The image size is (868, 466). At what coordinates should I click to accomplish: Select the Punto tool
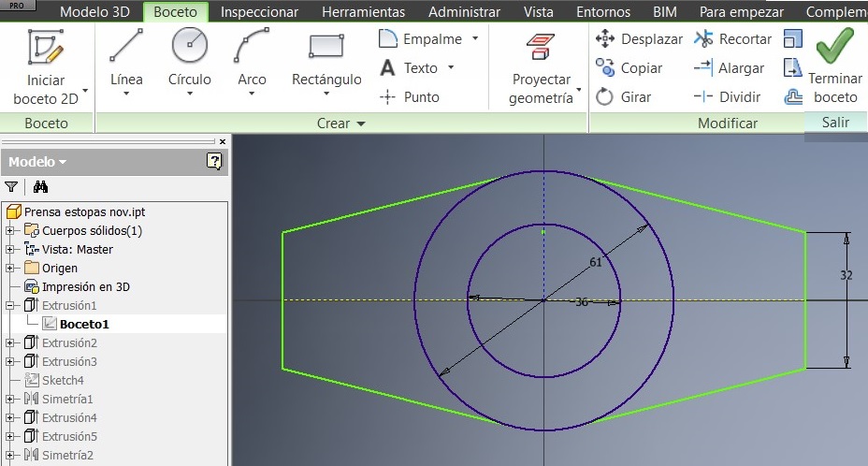410,97
